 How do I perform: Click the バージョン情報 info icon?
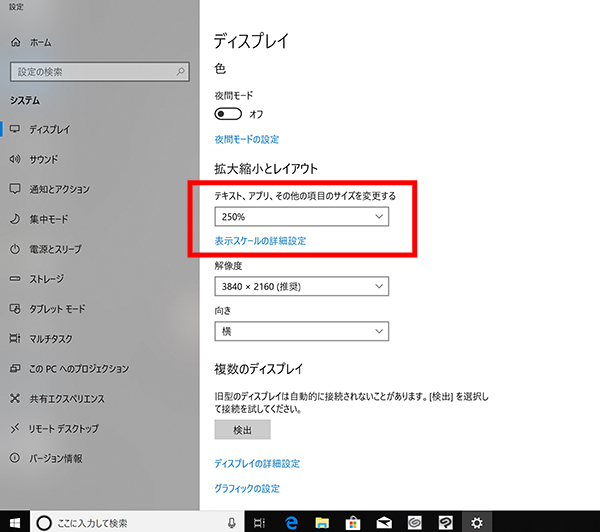click(15, 458)
